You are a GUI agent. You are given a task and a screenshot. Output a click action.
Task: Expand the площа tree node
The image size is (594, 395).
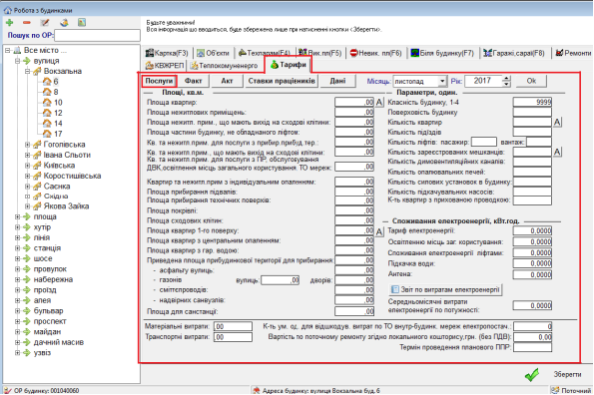pos(17,217)
